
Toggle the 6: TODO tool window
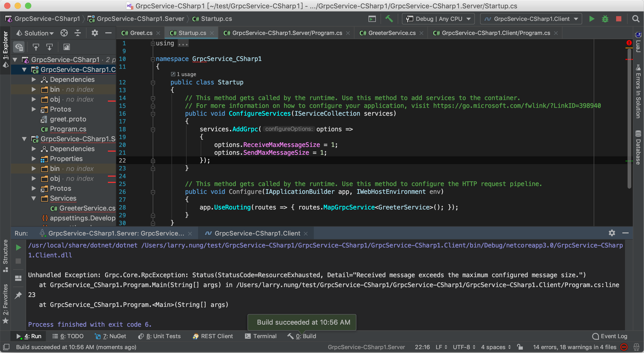coord(68,336)
